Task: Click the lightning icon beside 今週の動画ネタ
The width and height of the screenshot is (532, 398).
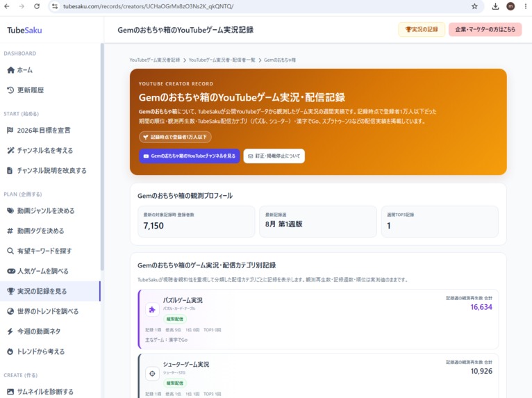Action: coord(10,331)
